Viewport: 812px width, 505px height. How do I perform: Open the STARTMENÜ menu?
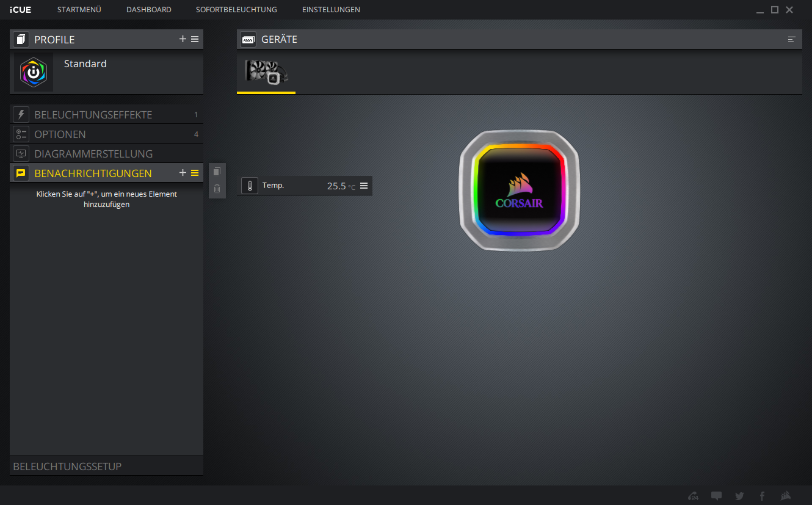[79, 10]
